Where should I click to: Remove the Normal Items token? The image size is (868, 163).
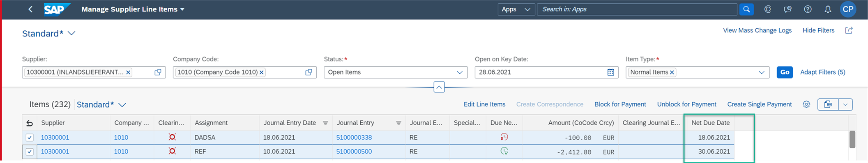coord(672,72)
